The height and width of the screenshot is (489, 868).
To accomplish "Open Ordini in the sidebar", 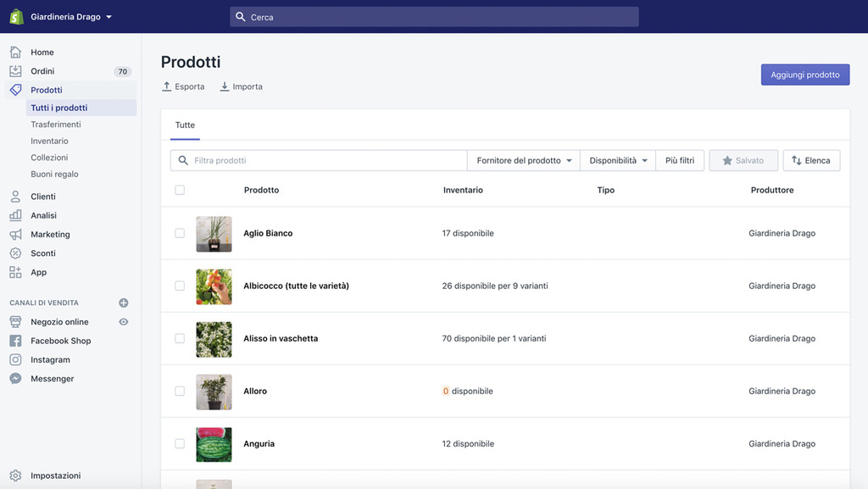I will (x=42, y=71).
